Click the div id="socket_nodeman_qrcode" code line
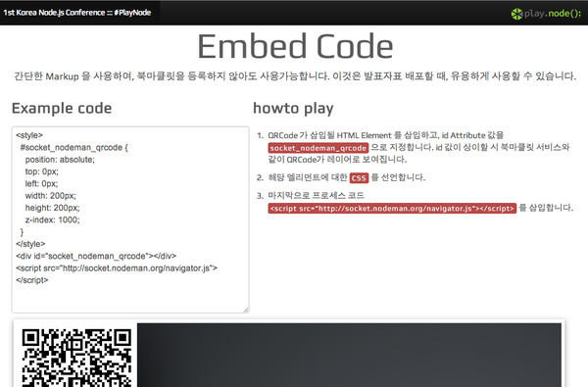This screenshot has width=588, height=387. pos(96,256)
